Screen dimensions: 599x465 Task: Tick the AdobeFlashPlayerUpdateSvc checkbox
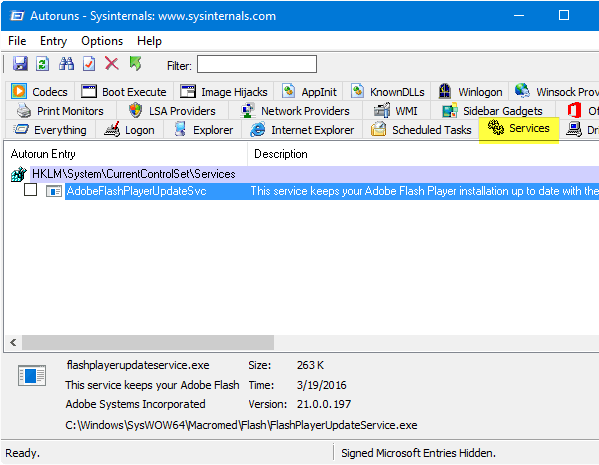[x=30, y=190]
